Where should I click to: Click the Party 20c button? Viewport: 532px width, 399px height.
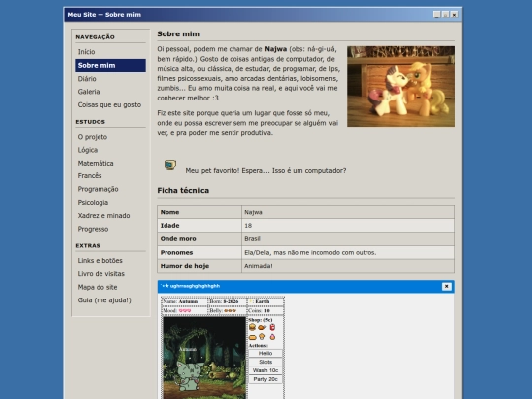point(265,379)
